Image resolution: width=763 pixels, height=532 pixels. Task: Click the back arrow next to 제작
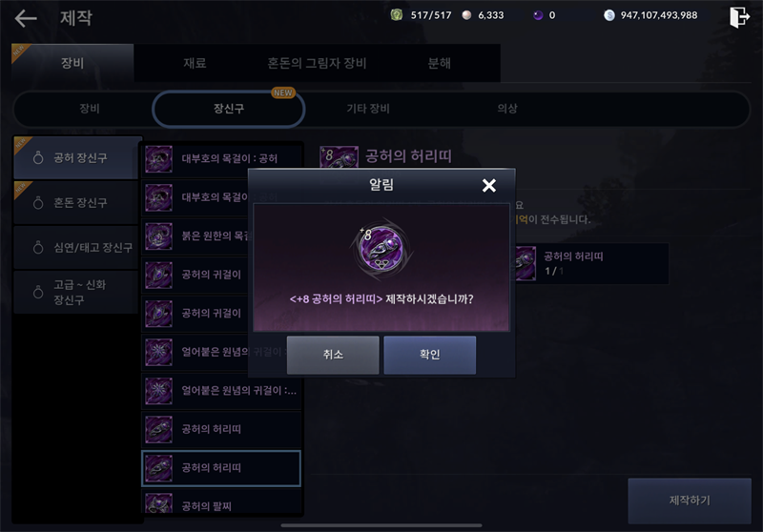26,18
